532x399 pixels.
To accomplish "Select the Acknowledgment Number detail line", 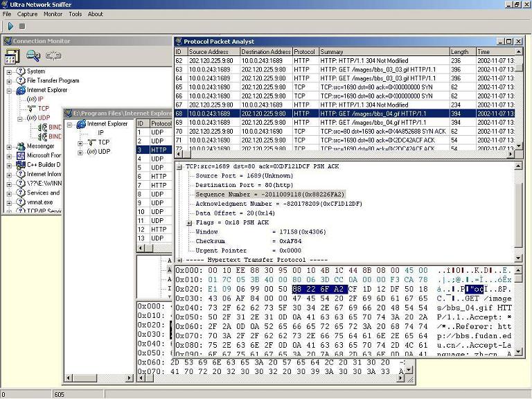I will (279, 204).
